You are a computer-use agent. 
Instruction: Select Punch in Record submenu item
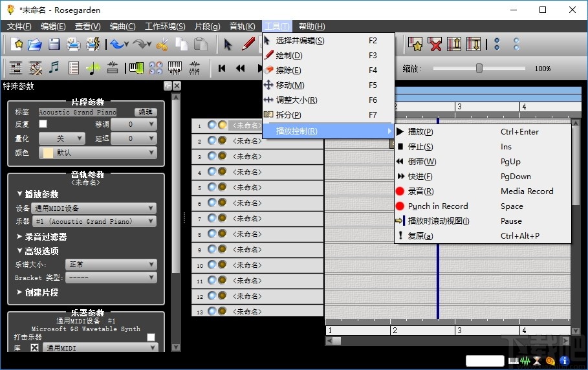click(483, 206)
